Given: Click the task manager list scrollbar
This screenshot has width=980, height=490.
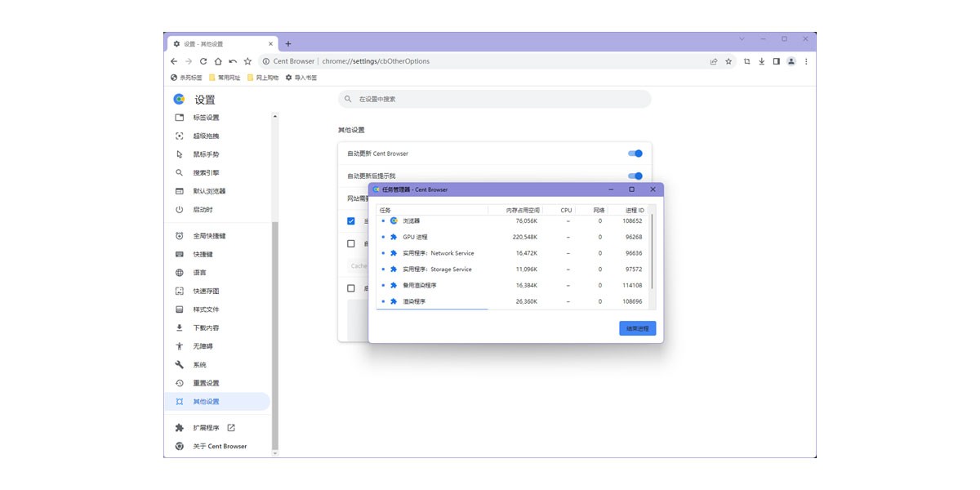Looking at the screenshot, I should tap(652, 252).
